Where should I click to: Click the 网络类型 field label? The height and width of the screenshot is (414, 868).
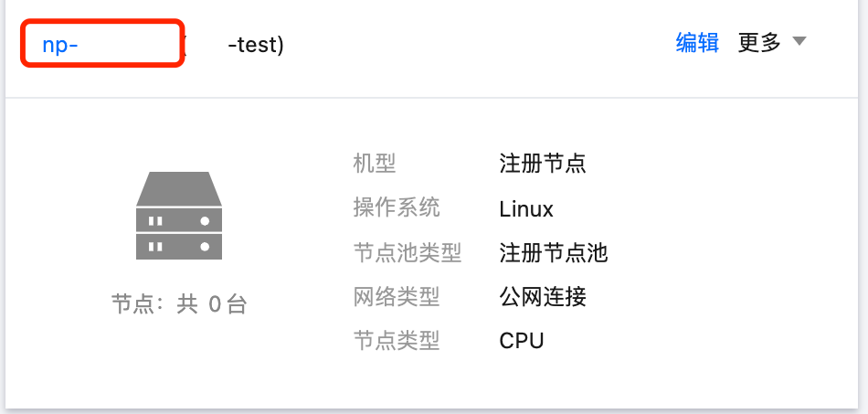[x=397, y=296]
